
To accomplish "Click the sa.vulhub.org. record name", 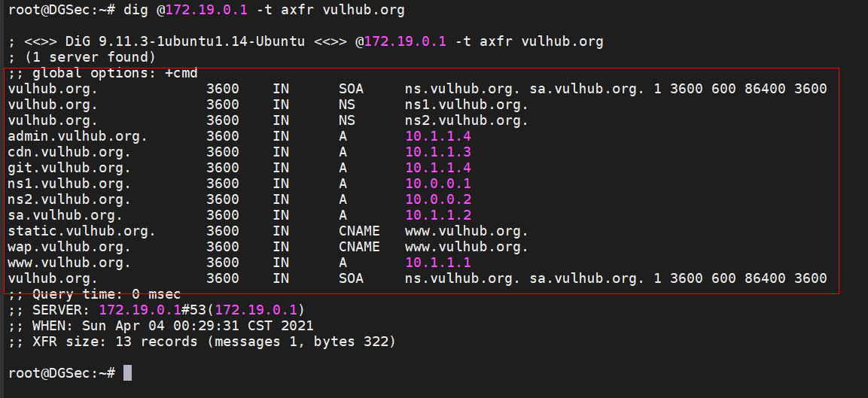I will (x=65, y=215).
